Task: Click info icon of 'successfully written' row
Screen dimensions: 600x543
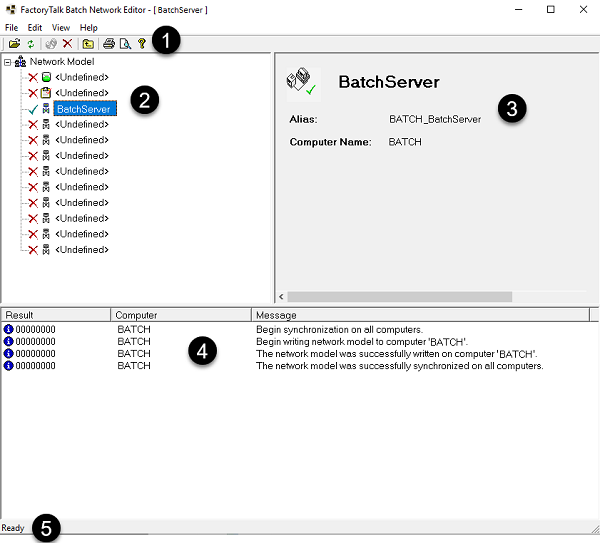Action: point(8,354)
